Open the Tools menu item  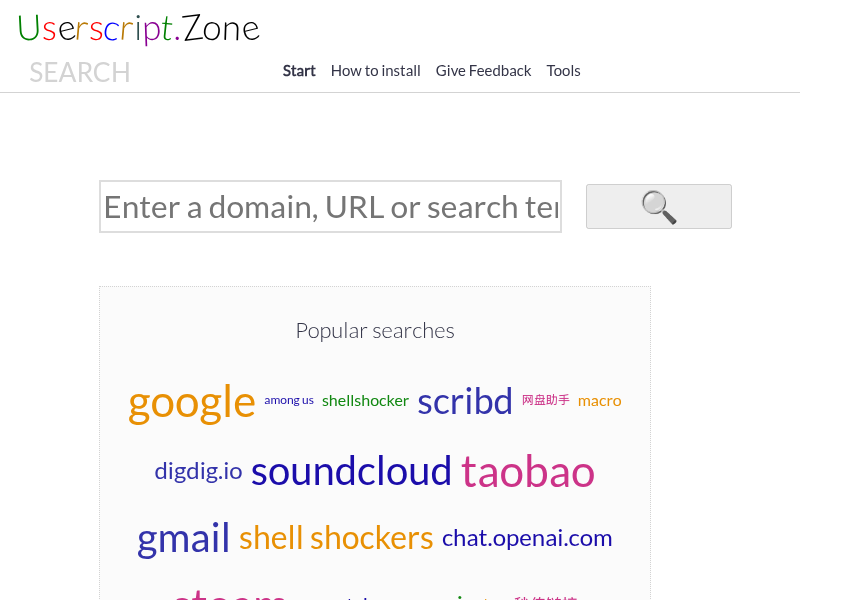click(x=563, y=71)
